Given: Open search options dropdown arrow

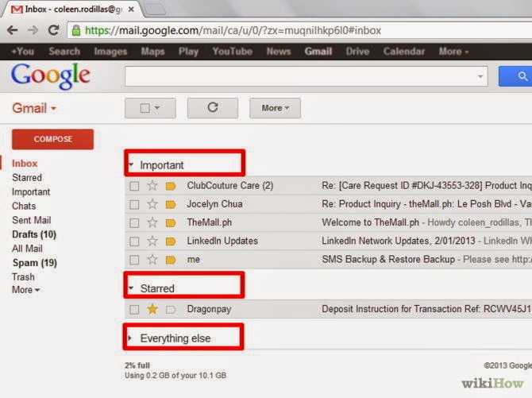Looking at the screenshot, I should tap(480, 76).
